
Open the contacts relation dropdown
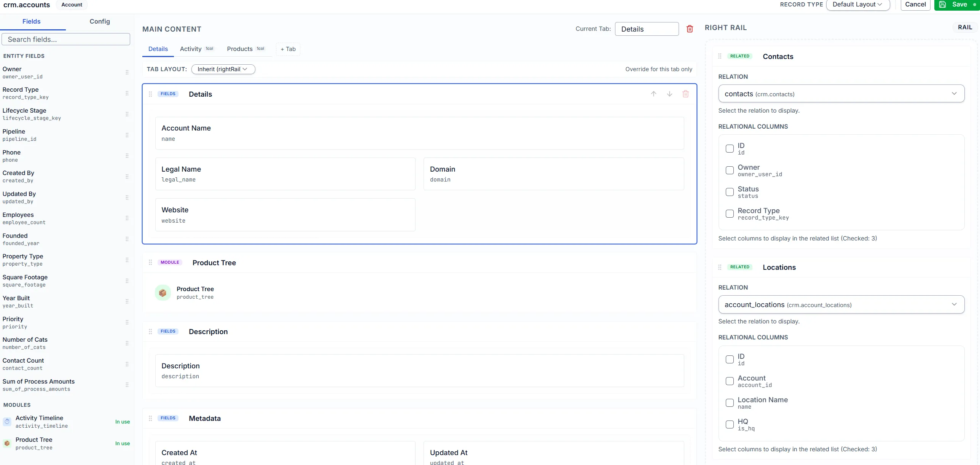click(841, 94)
